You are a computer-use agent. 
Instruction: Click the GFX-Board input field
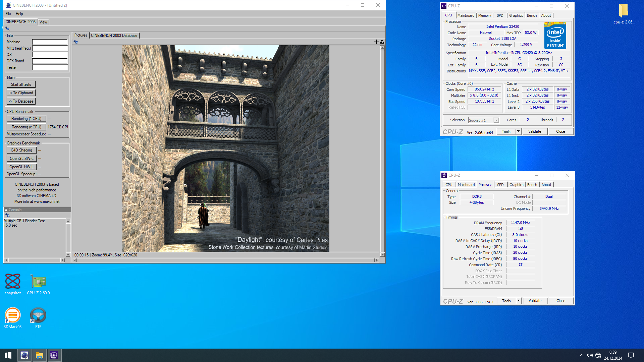click(x=50, y=61)
